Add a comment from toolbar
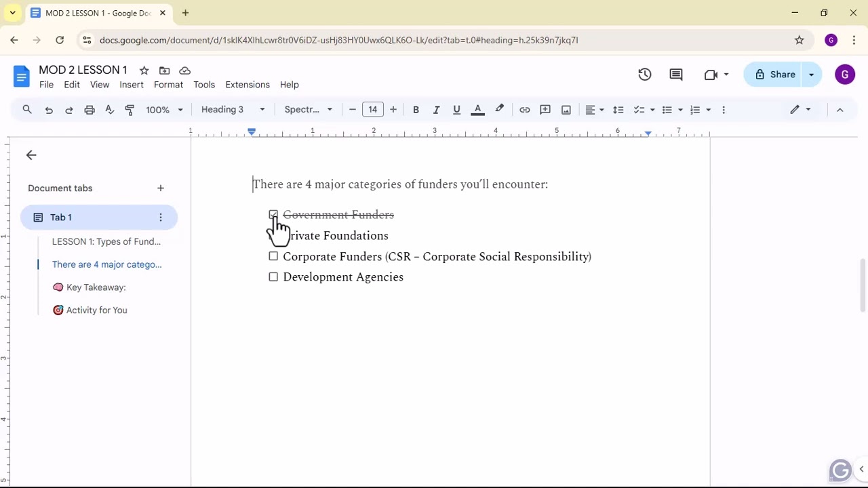 click(545, 110)
